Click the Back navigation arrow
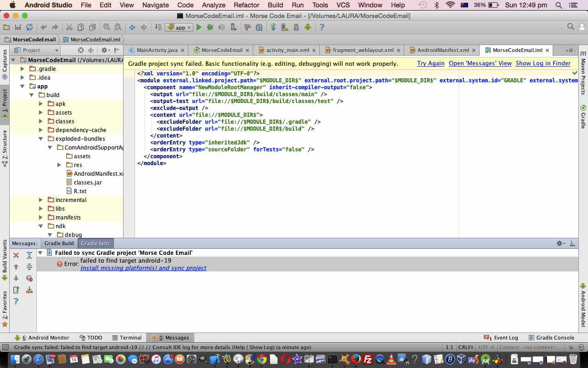The height and width of the screenshot is (368, 588). pyautogui.click(x=132, y=28)
